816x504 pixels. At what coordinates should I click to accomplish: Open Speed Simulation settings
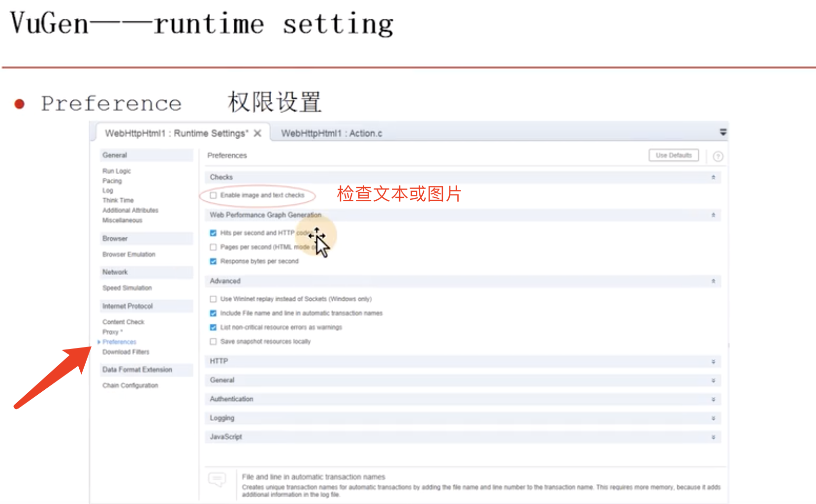127,288
